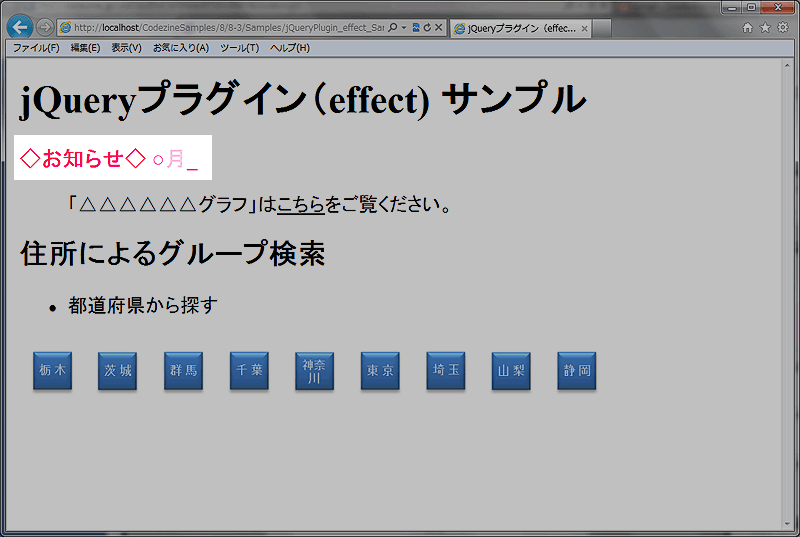
Task: Click the vertical scrollbar up arrow
Action: tap(787, 65)
